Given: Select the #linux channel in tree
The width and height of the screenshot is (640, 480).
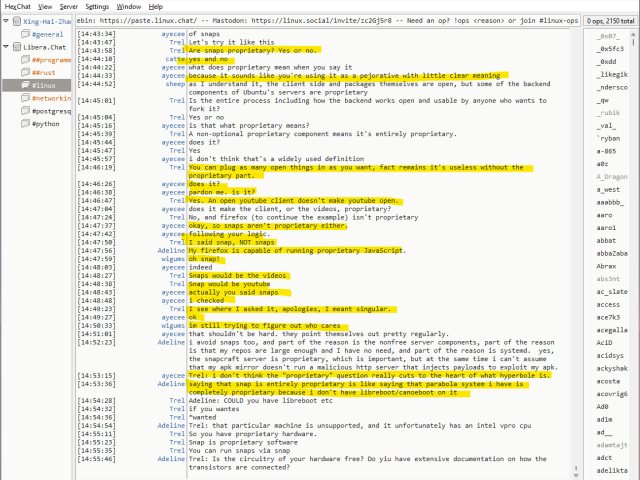Looking at the screenshot, I should (44, 86).
